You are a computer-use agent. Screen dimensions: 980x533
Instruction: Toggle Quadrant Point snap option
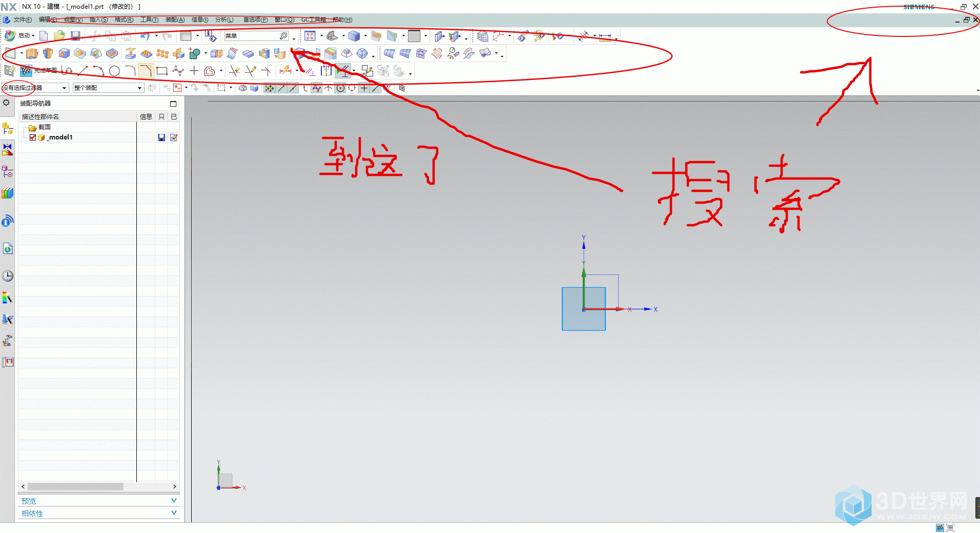pyautogui.click(x=352, y=88)
